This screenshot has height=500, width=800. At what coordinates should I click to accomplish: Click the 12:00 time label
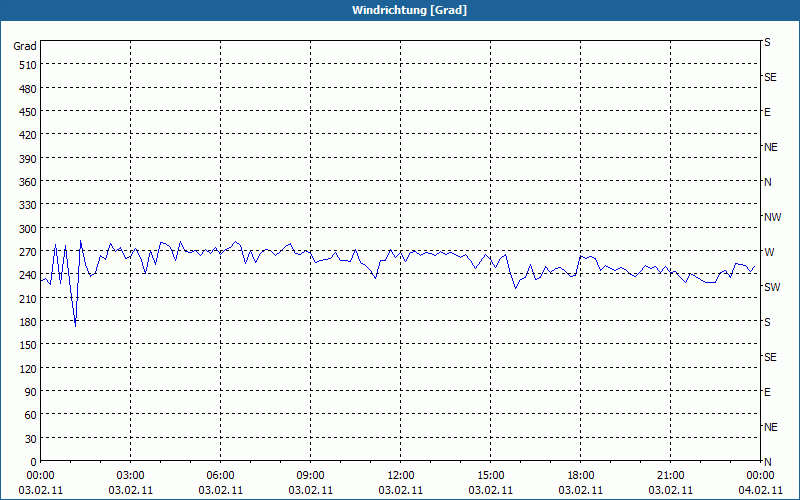pos(401,476)
